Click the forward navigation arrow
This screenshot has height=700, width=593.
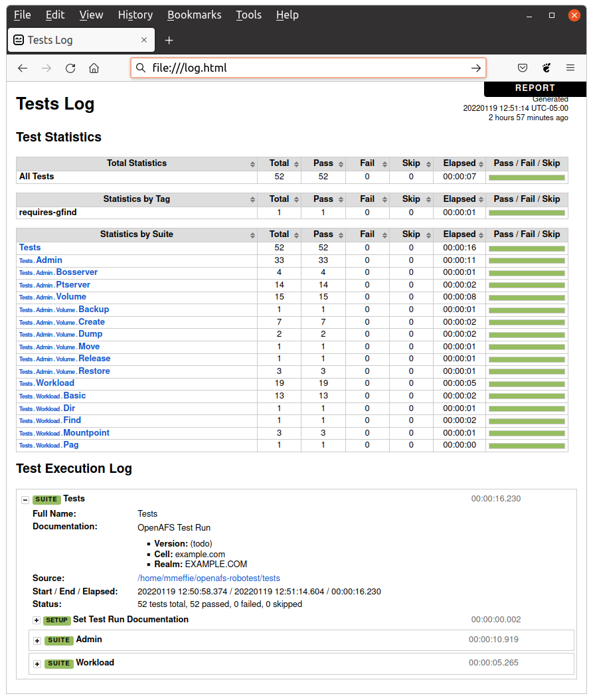coord(46,68)
